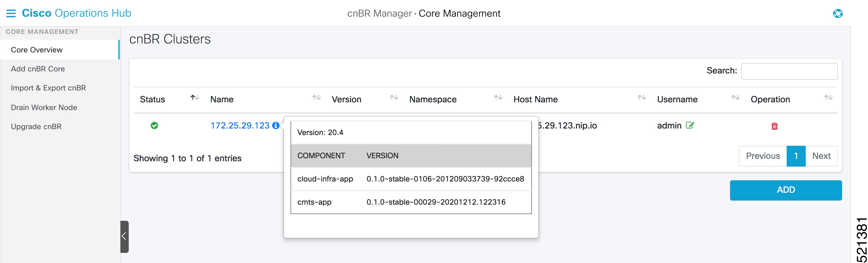Edit admin username with pencil icon
868x263 pixels.
tap(690, 126)
